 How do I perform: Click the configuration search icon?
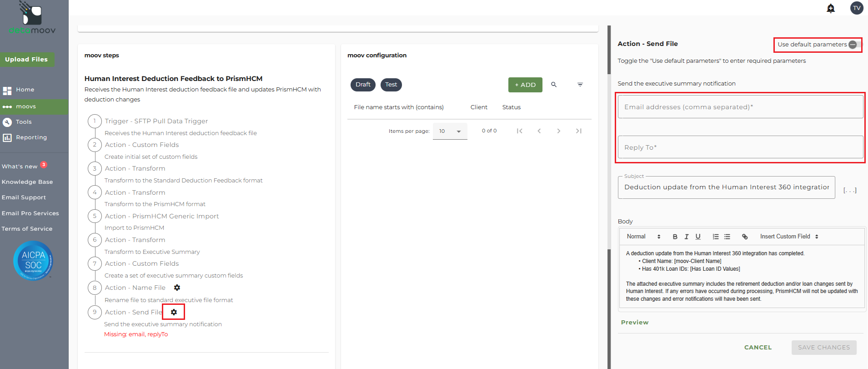(x=554, y=85)
